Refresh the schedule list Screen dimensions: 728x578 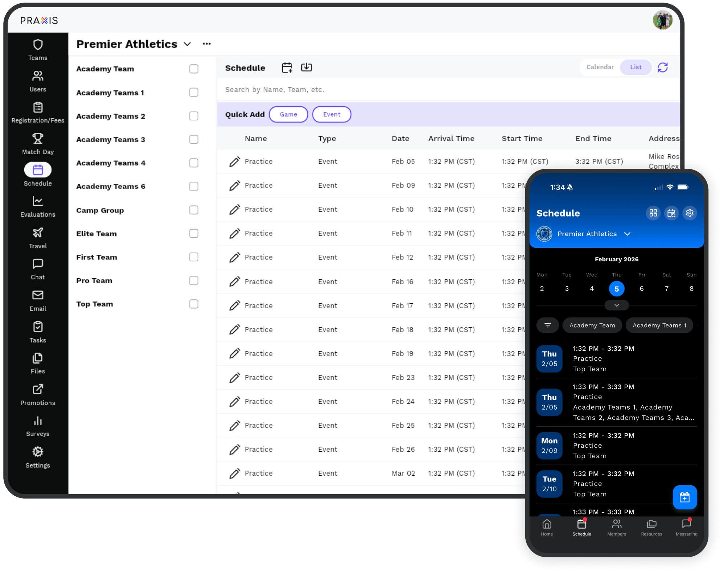coord(663,67)
